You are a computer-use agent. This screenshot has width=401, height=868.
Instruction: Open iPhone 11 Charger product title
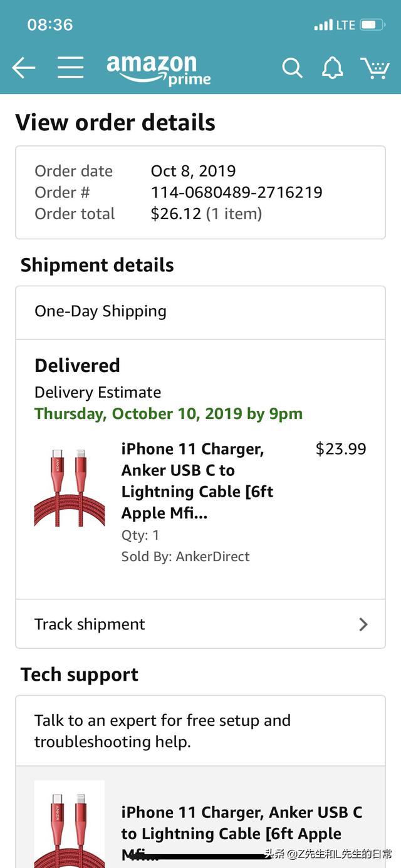click(x=197, y=481)
